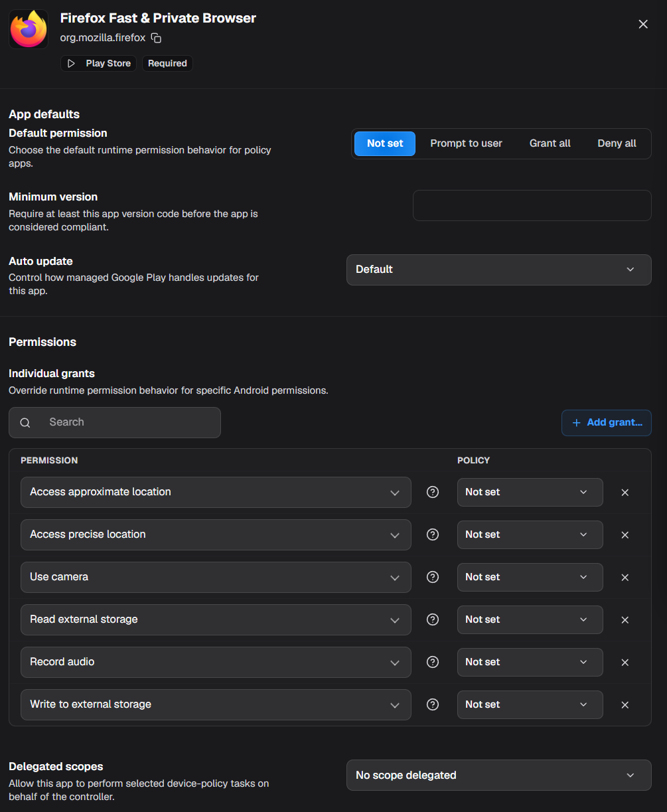The width and height of the screenshot is (667, 812).
Task: Remove the Access precise location grant
Action: click(x=625, y=535)
